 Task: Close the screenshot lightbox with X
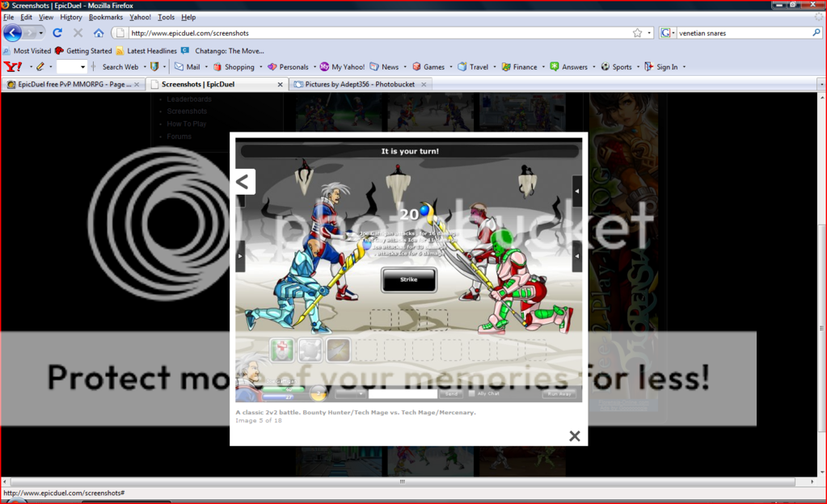click(574, 436)
